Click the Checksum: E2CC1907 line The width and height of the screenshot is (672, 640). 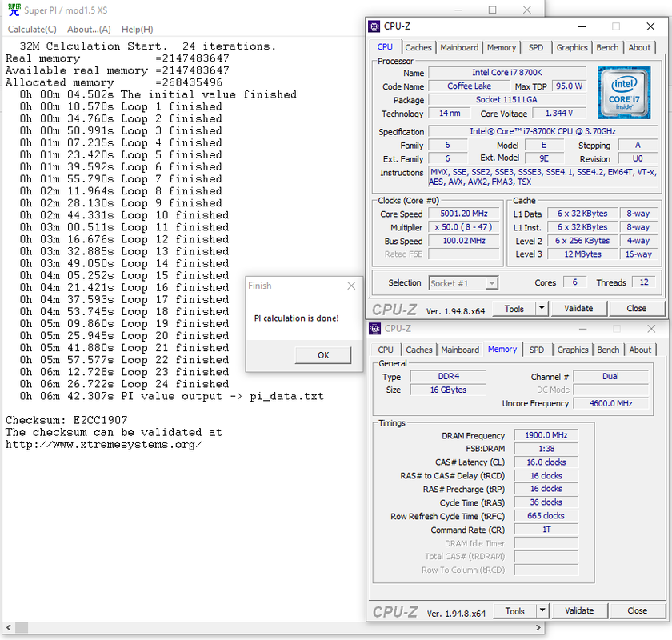[66, 420]
